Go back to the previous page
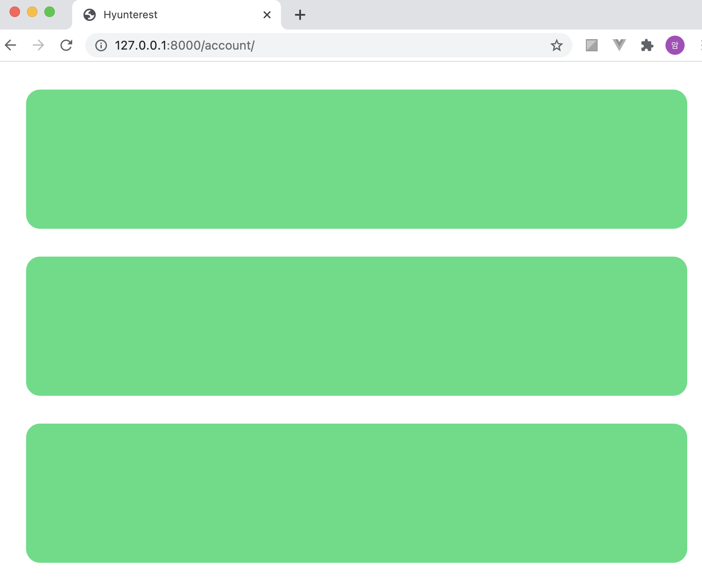The width and height of the screenshot is (702, 588). coord(10,45)
